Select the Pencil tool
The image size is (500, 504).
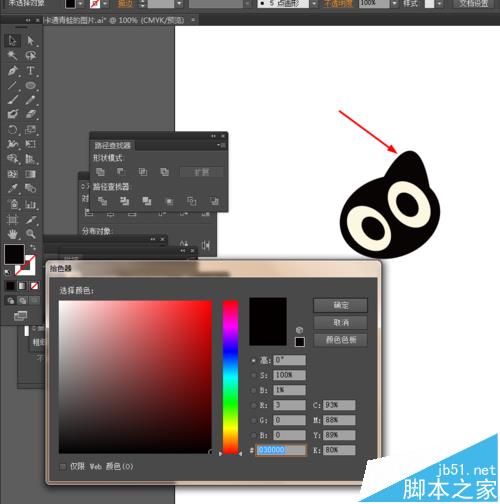pyautogui.click(x=30, y=100)
